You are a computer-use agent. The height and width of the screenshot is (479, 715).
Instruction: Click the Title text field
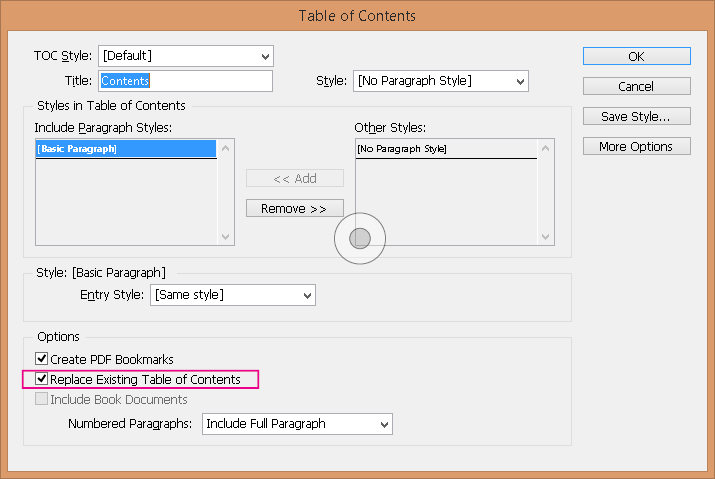[186, 81]
